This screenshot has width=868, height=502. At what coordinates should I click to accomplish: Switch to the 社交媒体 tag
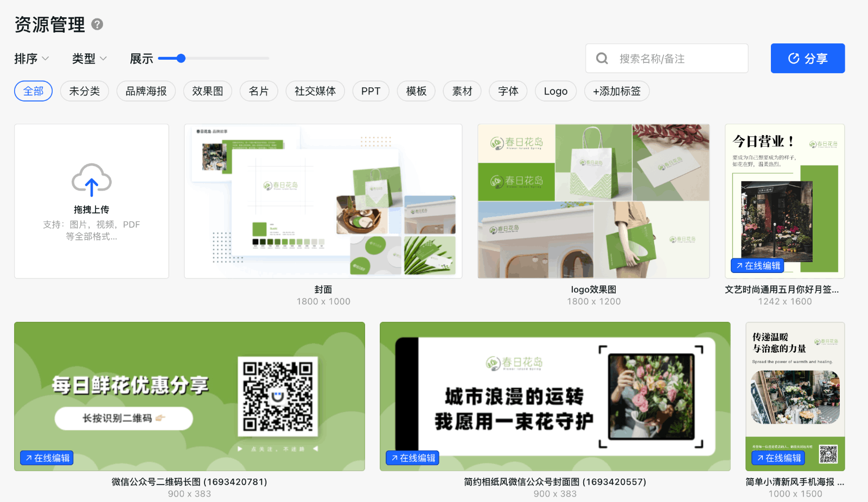click(315, 91)
